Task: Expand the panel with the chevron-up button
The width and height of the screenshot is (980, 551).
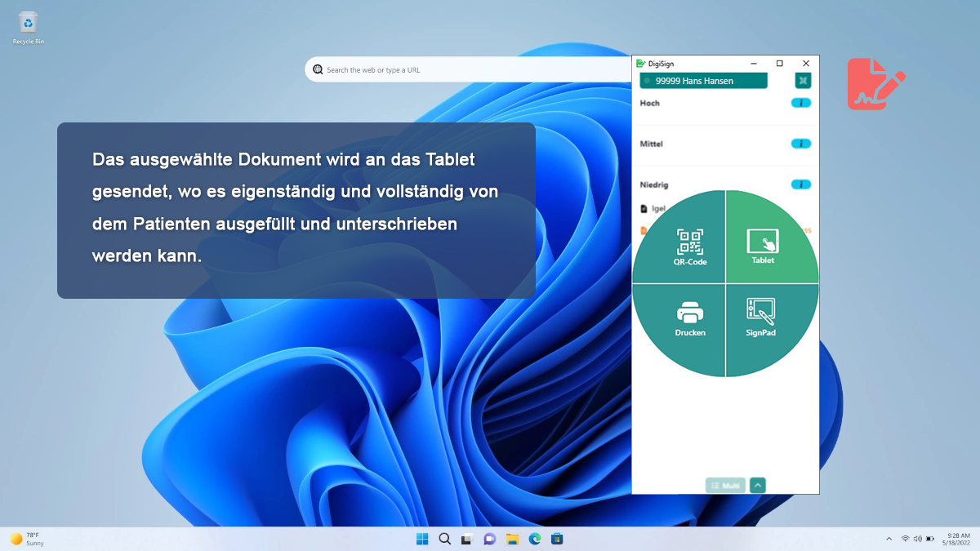Action: (x=758, y=486)
